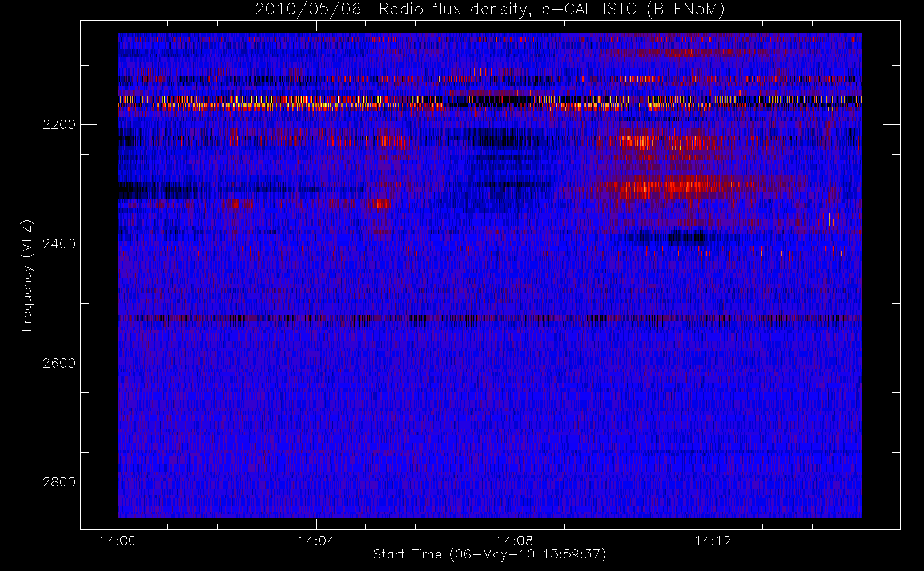Click the 14:04 time tick label

tap(316, 541)
